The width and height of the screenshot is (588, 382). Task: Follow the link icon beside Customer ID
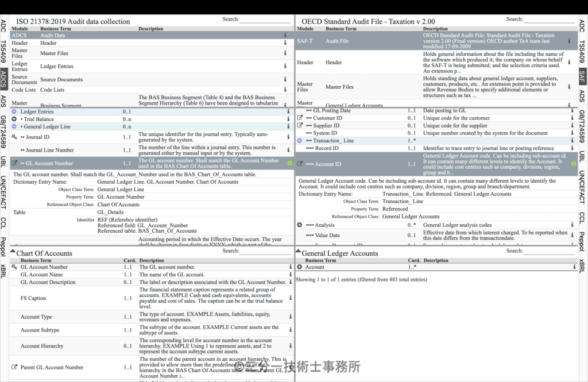300,118
